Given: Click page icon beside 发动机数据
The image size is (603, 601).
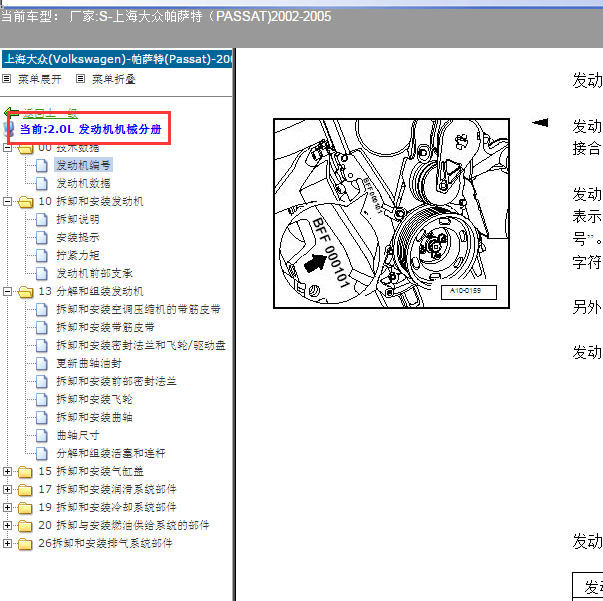Looking at the screenshot, I should [42, 183].
